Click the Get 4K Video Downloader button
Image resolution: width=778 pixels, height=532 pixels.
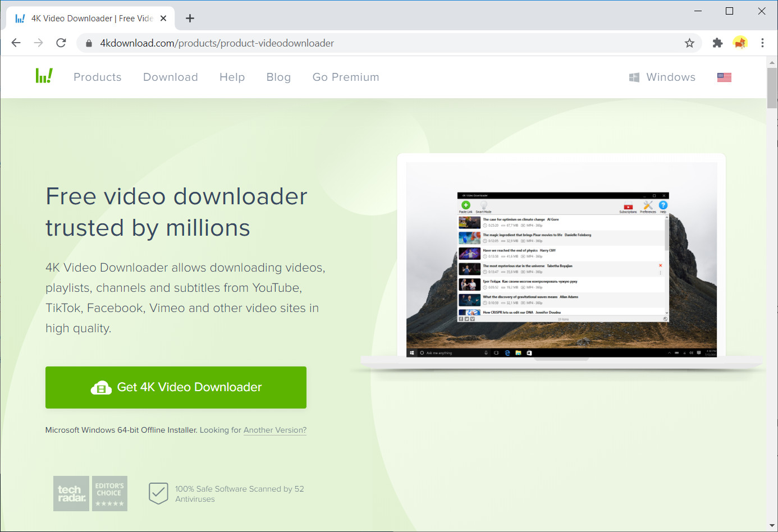(176, 387)
